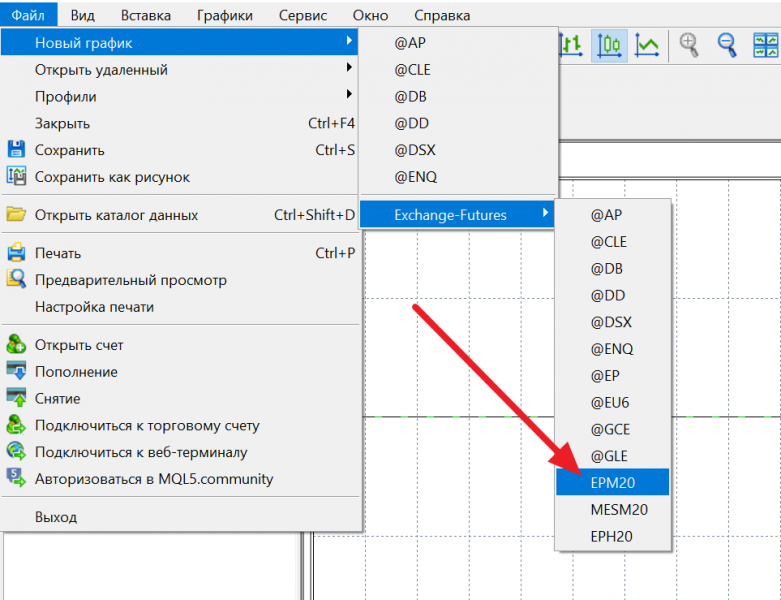Viewport: 781px width, 600px height.
Task: Select @CLE in Exchange-Futures list
Action: tap(613, 241)
